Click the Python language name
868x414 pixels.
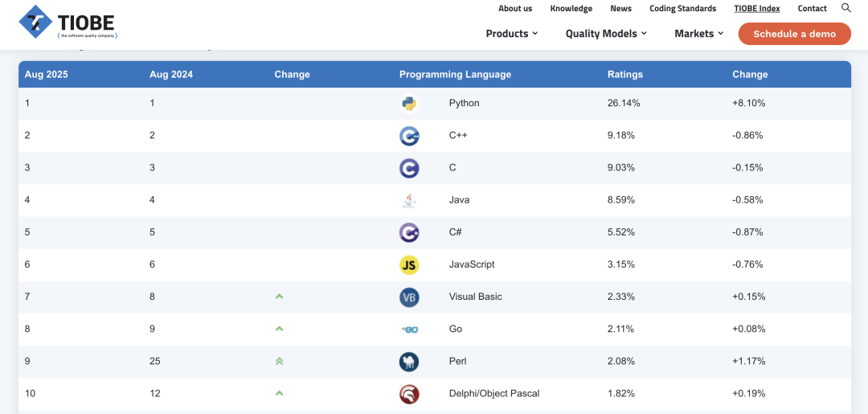pyautogui.click(x=464, y=103)
